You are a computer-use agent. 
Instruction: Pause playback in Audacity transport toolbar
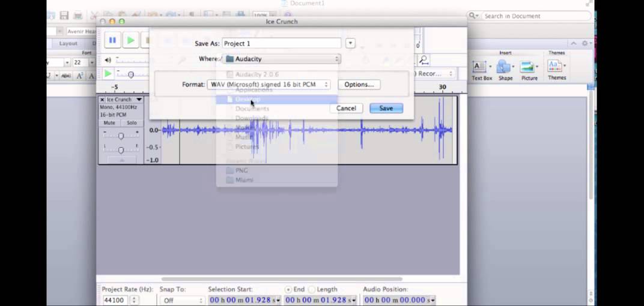(x=112, y=40)
